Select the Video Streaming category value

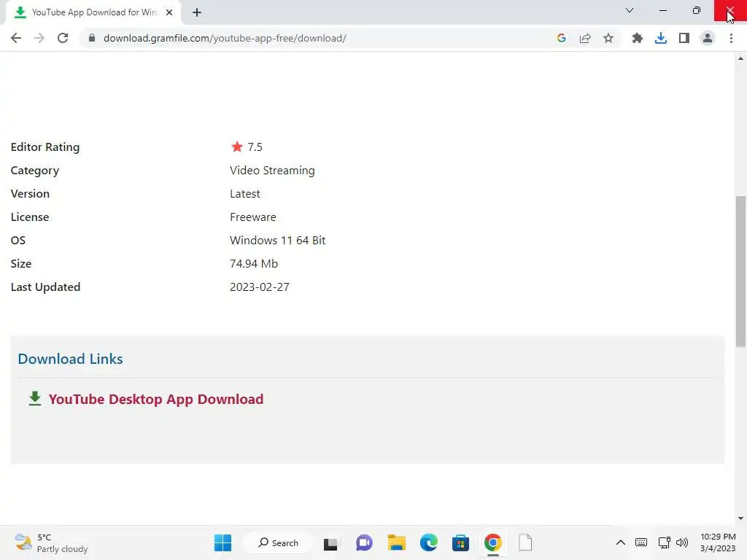(272, 171)
